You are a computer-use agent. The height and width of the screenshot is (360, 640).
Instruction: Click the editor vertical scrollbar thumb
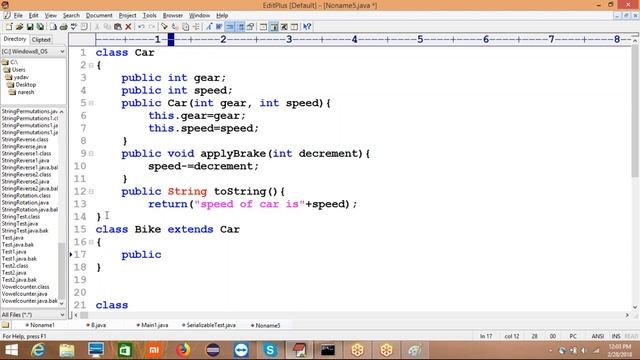click(x=635, y=110)
